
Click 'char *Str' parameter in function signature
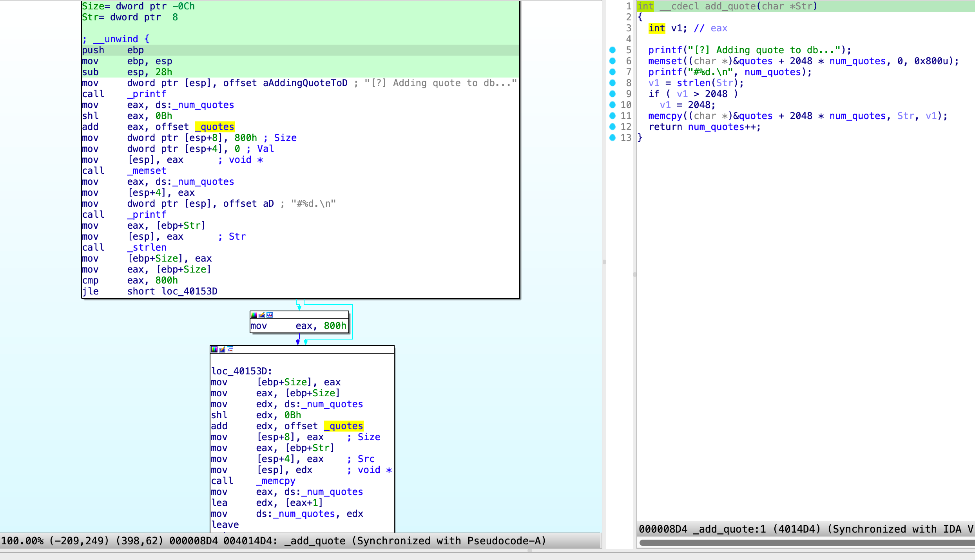click(x=787, y=6)
